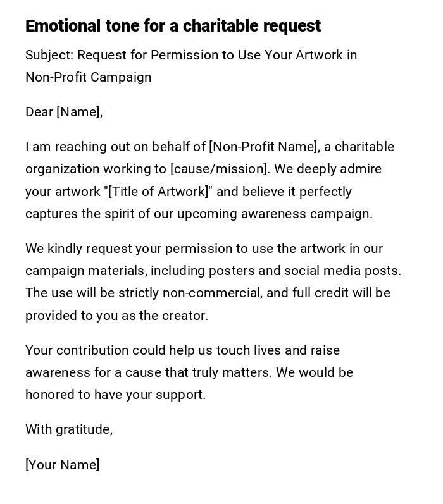Click "Non-Profit Campaign" in the subject line

(88, 77)
